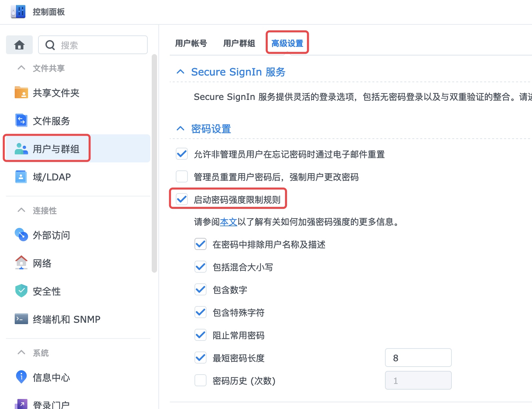Open the Info Center (信息中心) icon

pos(21,377)
